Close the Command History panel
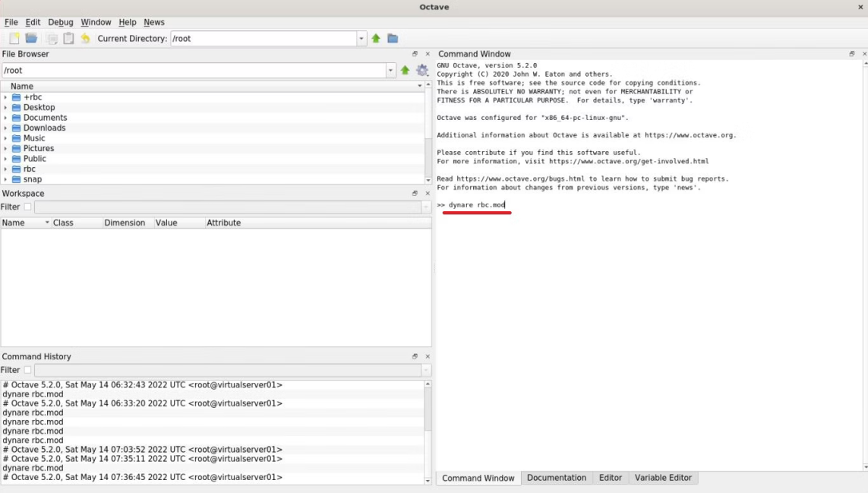Image resolution: width=868 pixels, height=493 pixels. (x=428, y=356)
